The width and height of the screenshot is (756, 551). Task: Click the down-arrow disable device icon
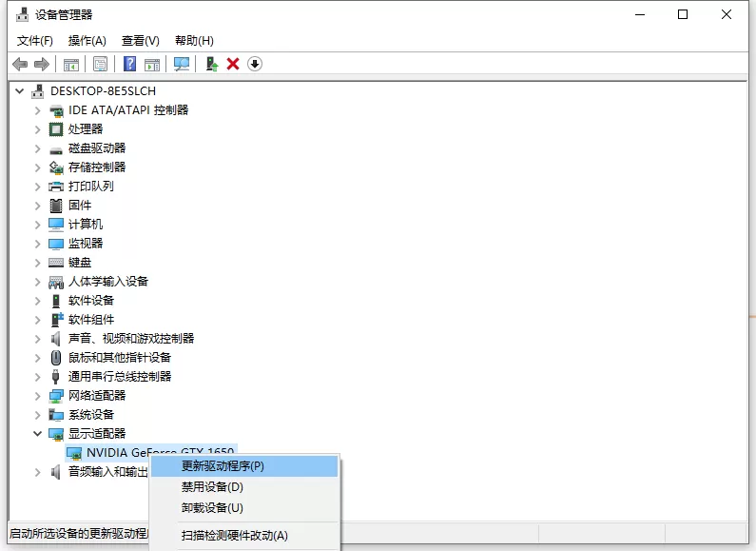[255, 64]
